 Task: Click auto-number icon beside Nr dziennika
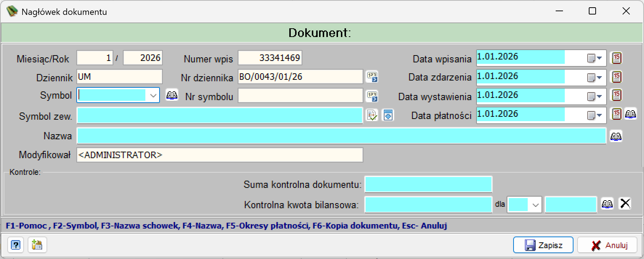372,77
